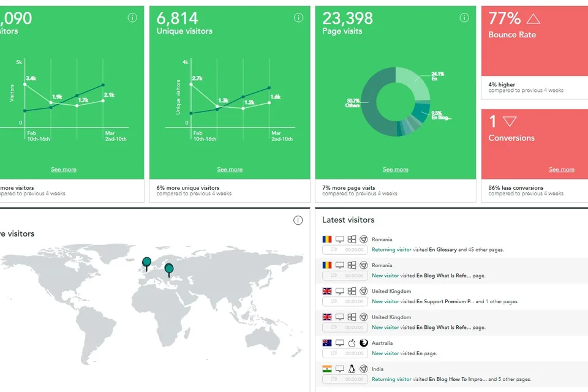Open the En Glossary page link
588x392 pixels.
click(x=443, y=249)
